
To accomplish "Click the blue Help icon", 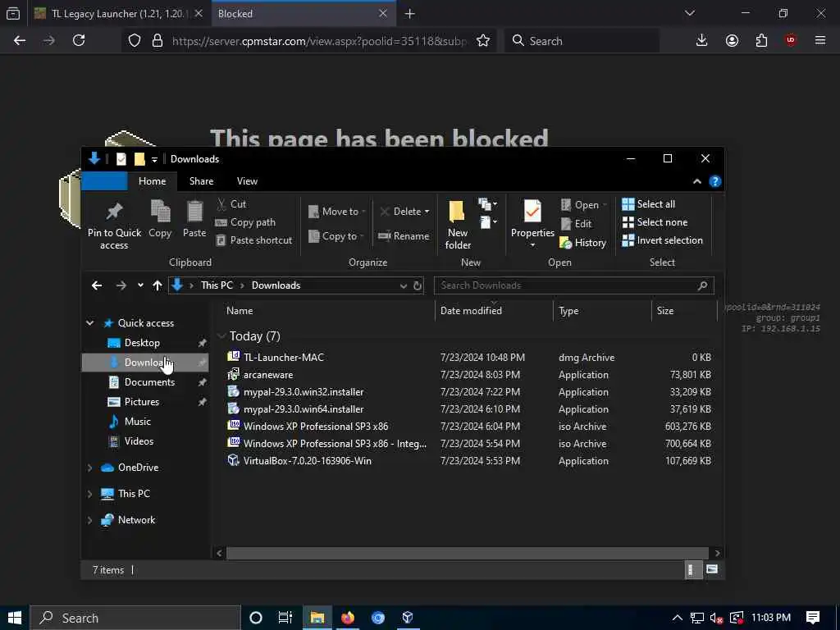I will 715,181.
